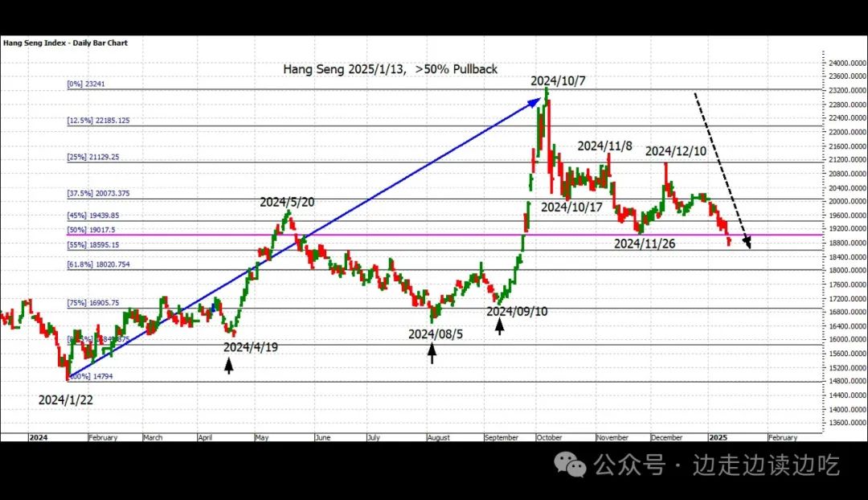Select the September label on time axis
This screenshot has width=868, height=500.
click(x=502, y=437)
